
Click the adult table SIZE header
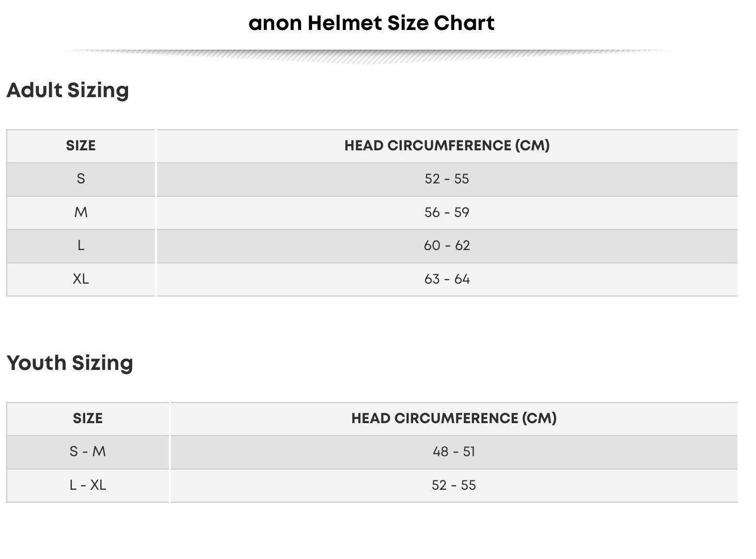(81, 146)
